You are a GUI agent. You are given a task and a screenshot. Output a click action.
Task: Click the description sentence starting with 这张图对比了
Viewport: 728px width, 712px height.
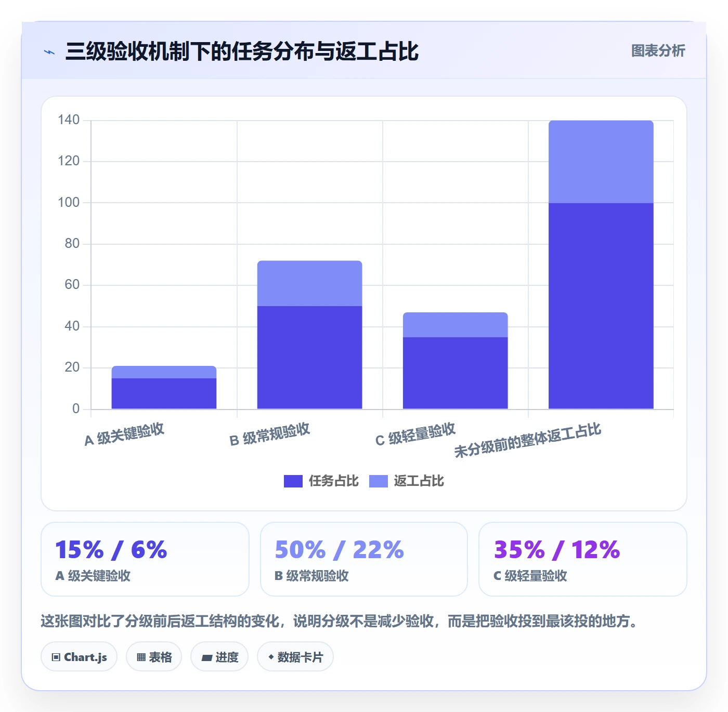coord(341,621)
